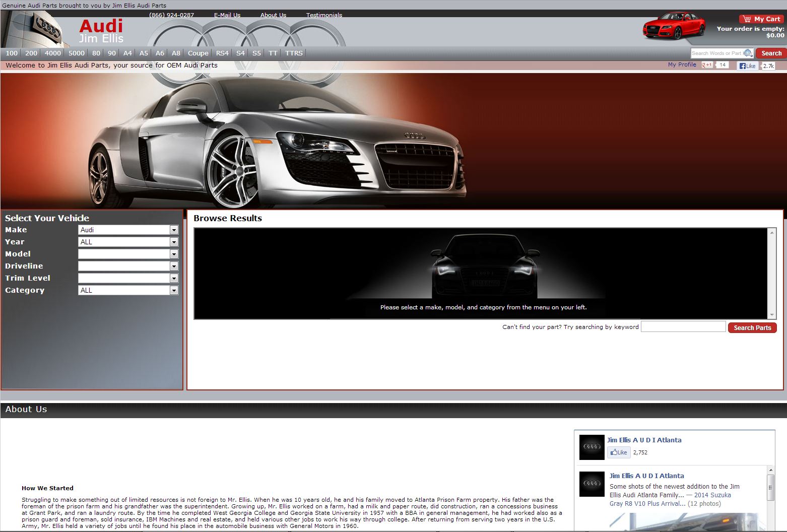
Task: Select the A4 model menu item
Action: [x=127, y=53]
